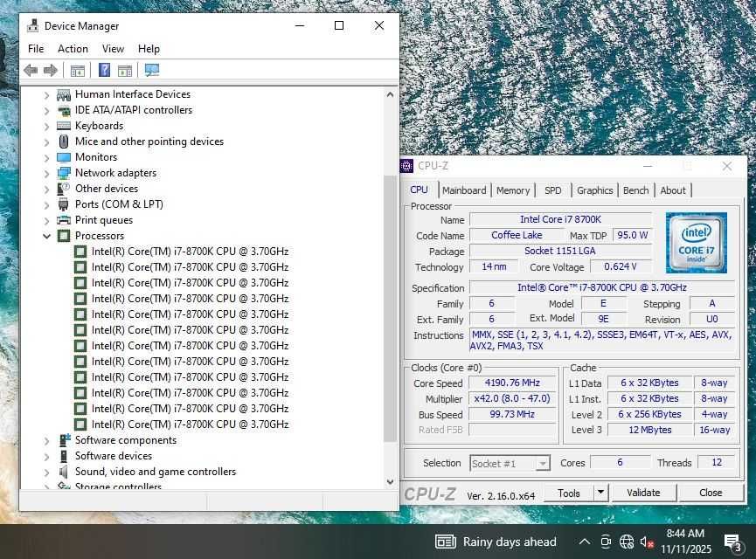This screenshot has height=559, width=756.
Task: Open the Socket #1 selection dropdown
Action: click(x=543, y=464)
